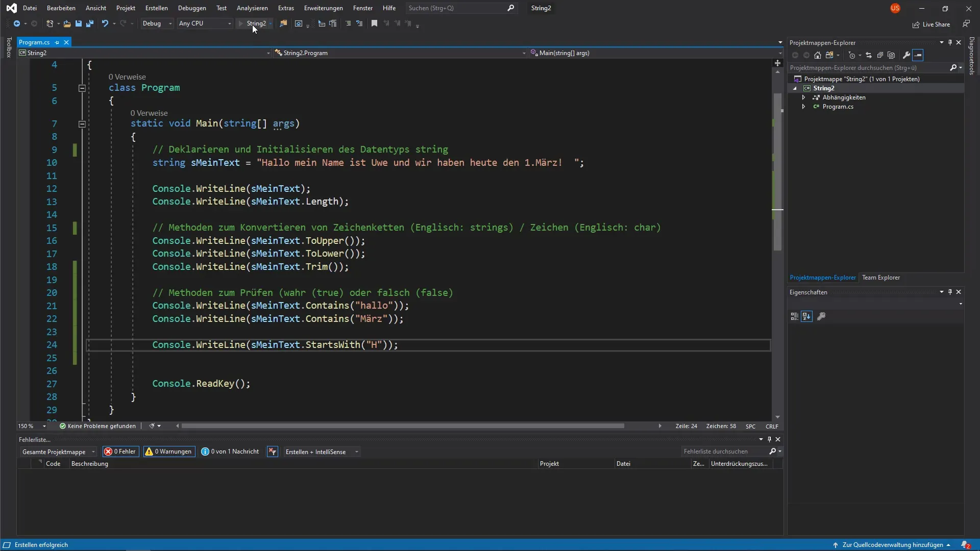Toggle auto-hide pin of Projektmappen-Explorer
The width and height of the screenshot is (980, 551).
[x=950, y=42]
